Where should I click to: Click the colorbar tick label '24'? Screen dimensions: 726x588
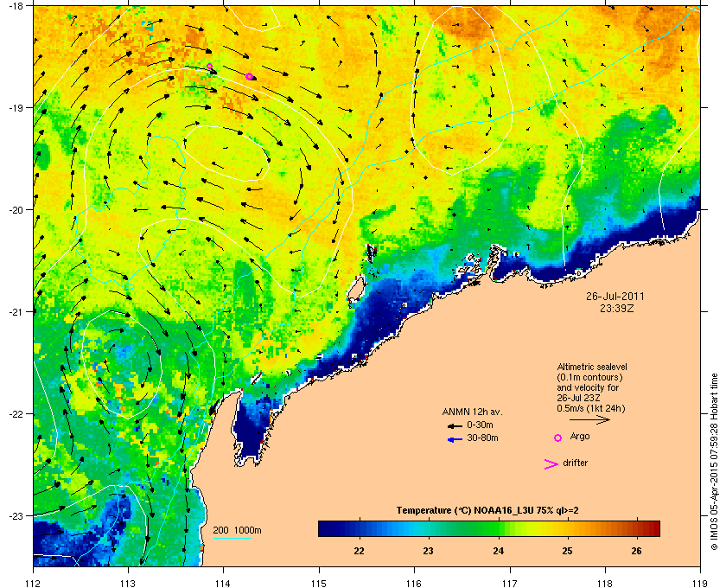tap(498, 551)
